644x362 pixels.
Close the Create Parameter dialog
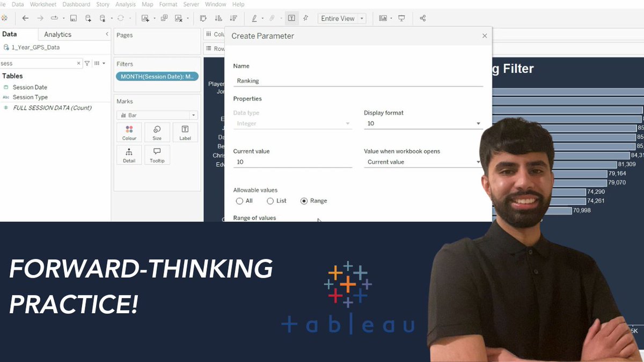[485, 36]
